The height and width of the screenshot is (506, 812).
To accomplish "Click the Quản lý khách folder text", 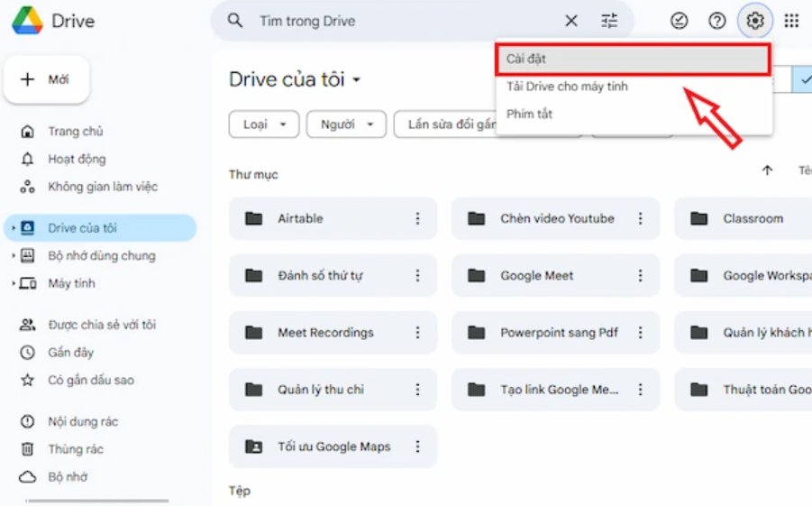I will click(x=768, y=332).
